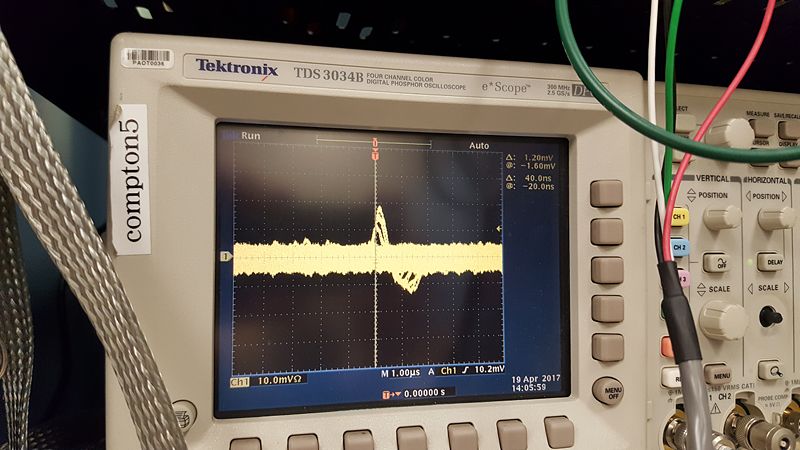Grab the general purpose knob beside MEASURE

pyautogui.click(x=730, y=134)
